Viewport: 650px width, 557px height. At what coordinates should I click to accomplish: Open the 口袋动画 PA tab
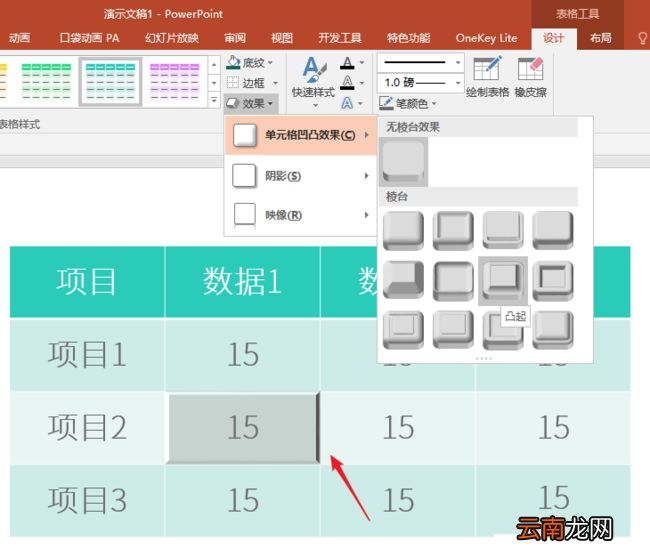(x=89, y=38)
